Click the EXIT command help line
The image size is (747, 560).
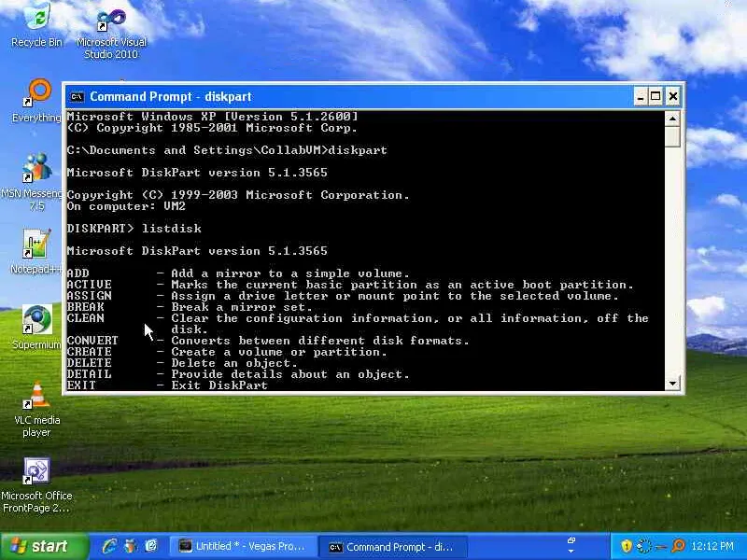[167, 385]
